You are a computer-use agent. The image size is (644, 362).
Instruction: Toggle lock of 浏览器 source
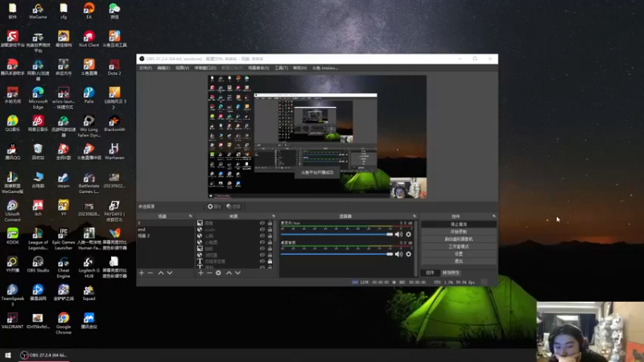[270, 255]
